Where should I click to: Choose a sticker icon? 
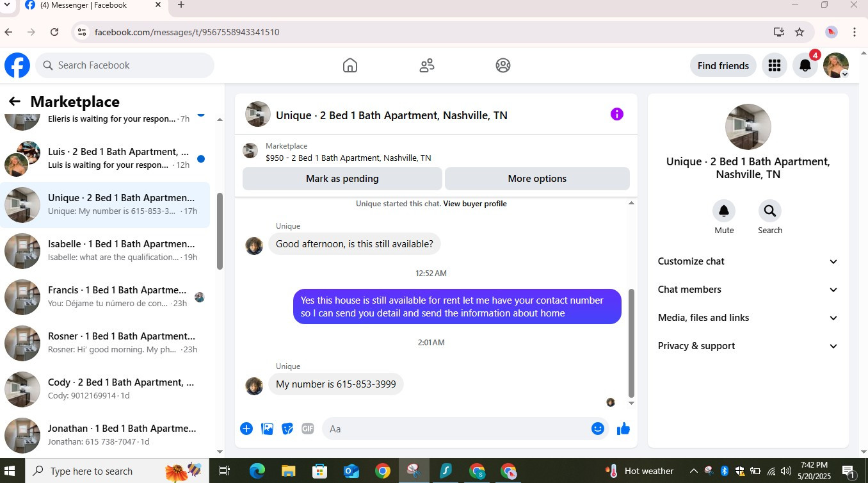point(287,429)
